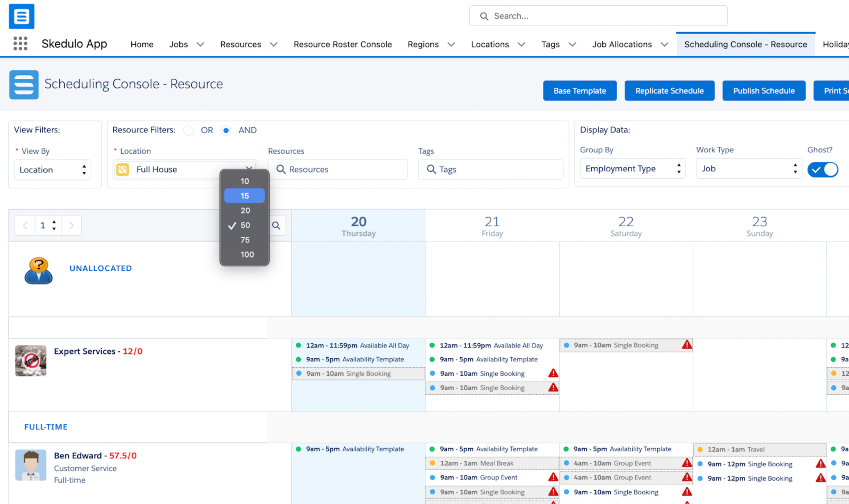
Task: Click the Saturday 22 column header
Action: tap(626, 225)
